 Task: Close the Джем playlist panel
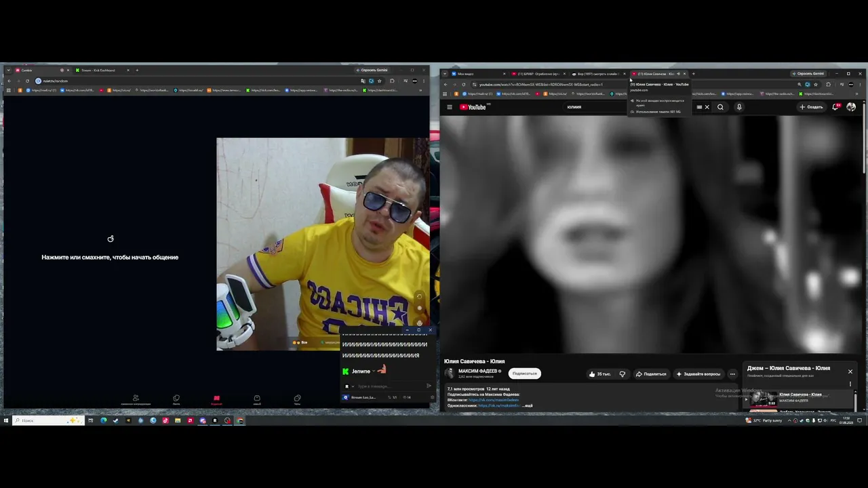click(850, 371)
